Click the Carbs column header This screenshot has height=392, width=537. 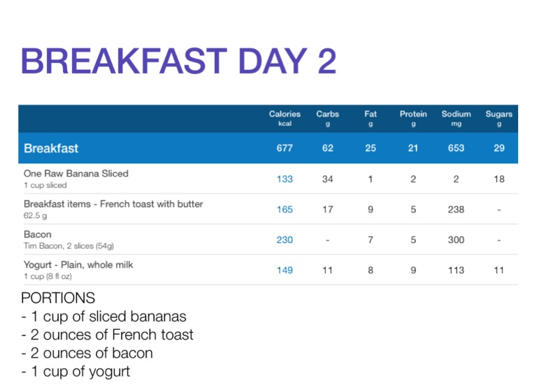pyautogui.click(x=327, y=117)
